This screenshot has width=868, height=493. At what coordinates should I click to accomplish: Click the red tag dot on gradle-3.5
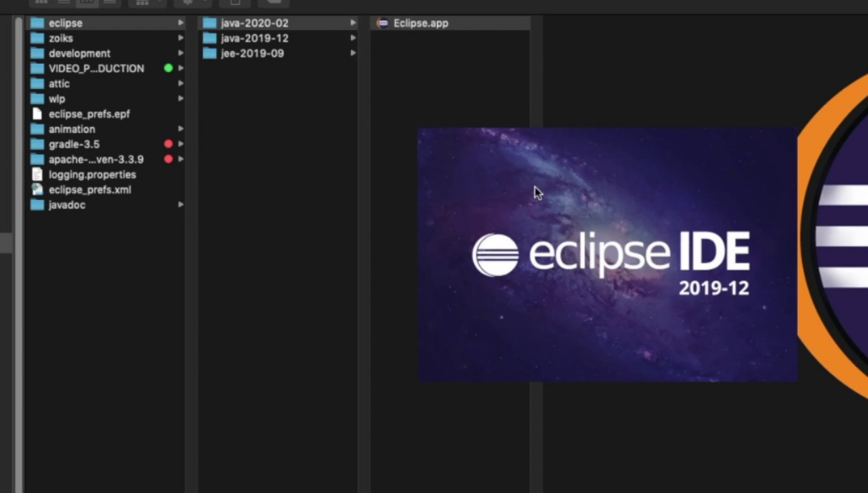pos(168,144)
